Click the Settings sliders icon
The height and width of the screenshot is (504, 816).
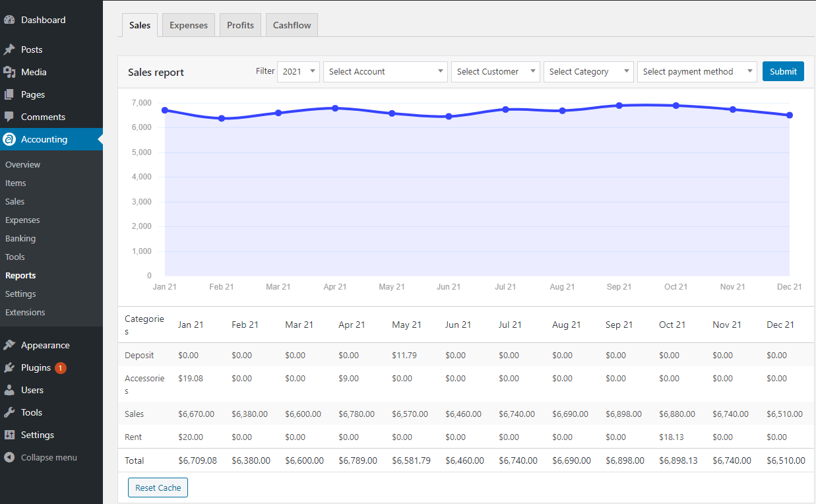click(9, 435)
